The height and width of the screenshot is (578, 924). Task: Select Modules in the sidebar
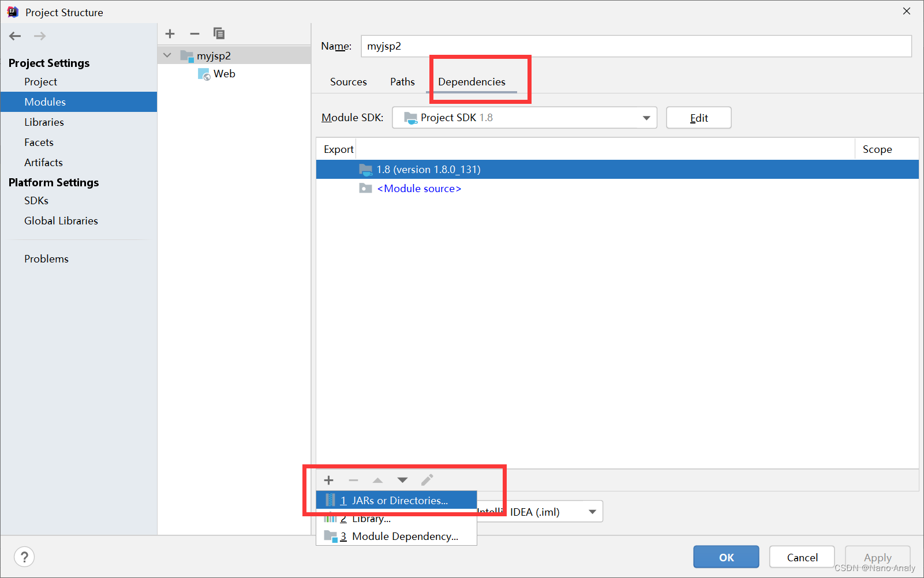click(78, 102)
